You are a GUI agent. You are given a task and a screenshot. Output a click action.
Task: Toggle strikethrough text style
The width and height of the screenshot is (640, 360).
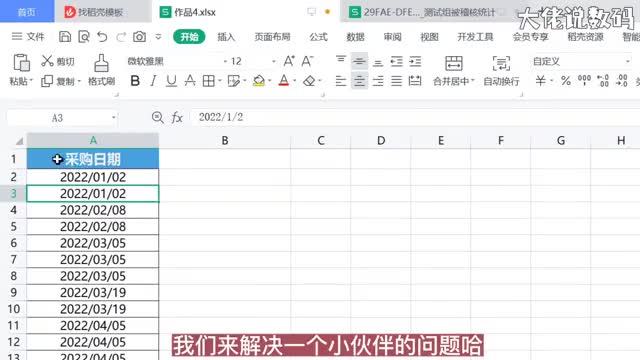(x=190, y=81)
